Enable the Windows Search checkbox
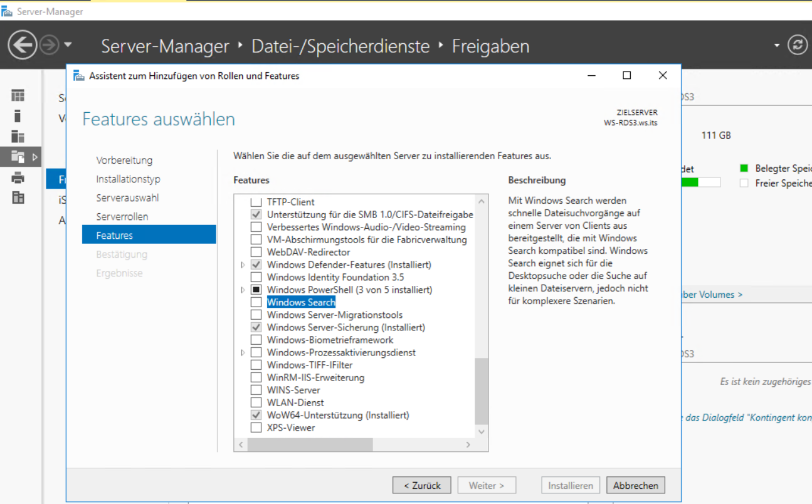 click(256, 302)
